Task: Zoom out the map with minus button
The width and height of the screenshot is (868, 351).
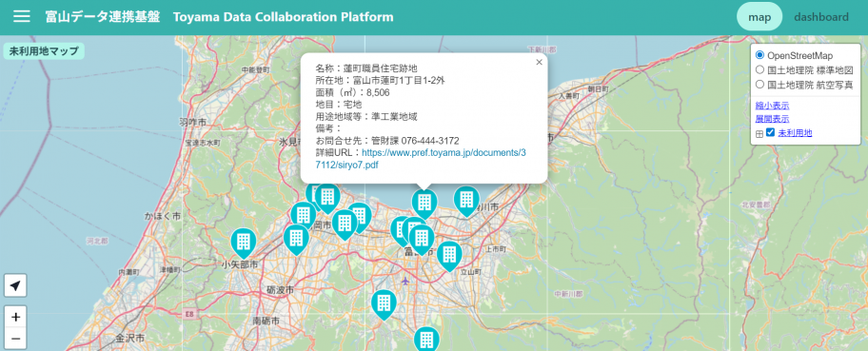Action: click(15, 339)
